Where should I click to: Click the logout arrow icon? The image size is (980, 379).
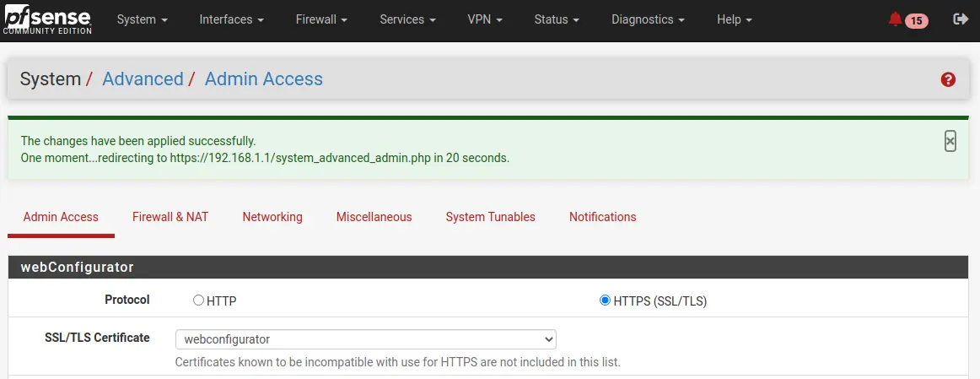click(961, 19)
